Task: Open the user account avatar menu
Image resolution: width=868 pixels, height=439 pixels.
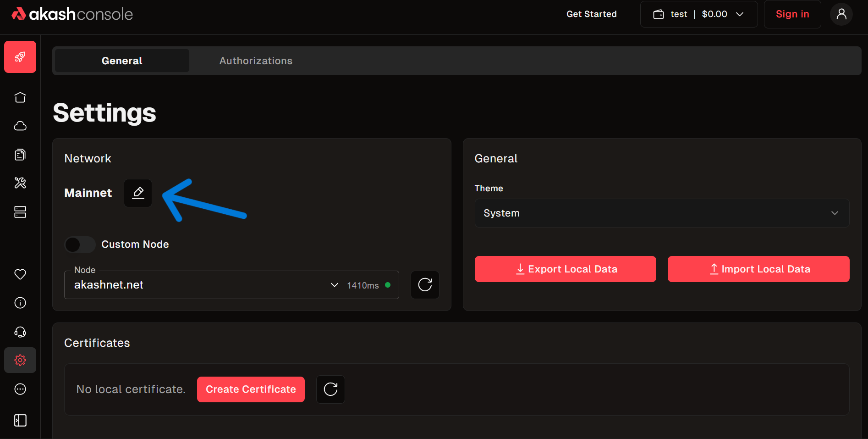Action: (x=841, y=14)
